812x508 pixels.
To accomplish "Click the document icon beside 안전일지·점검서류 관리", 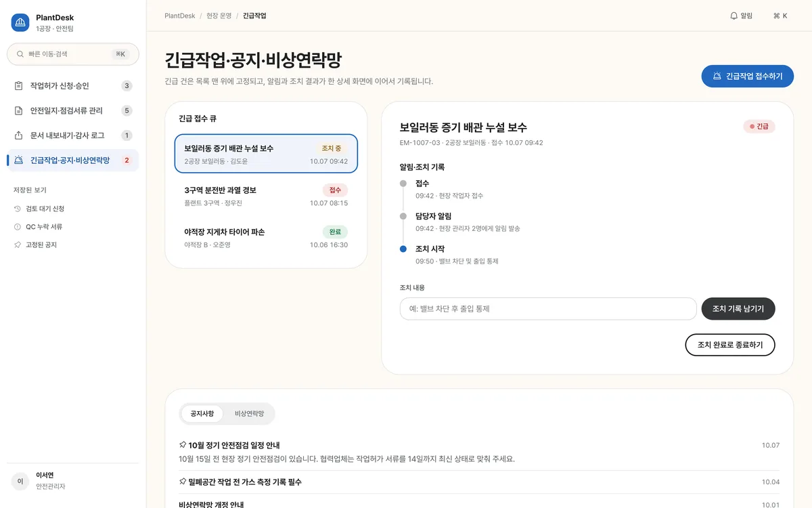I will 19,110.
